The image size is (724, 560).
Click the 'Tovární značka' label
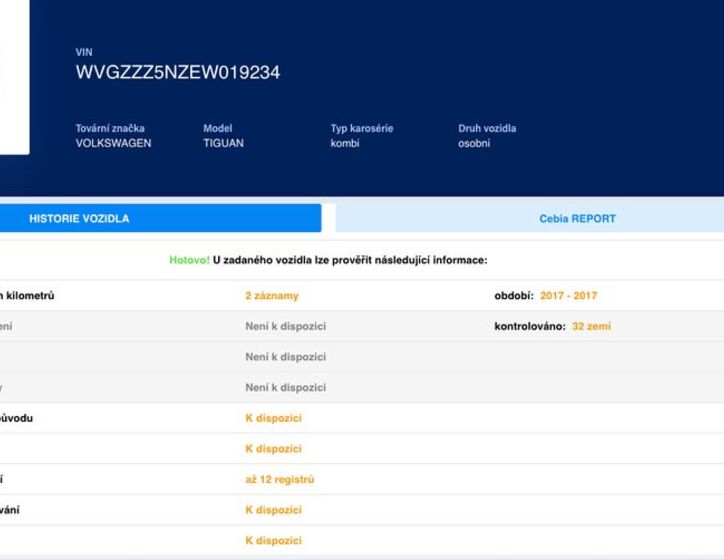pos(110,128)
